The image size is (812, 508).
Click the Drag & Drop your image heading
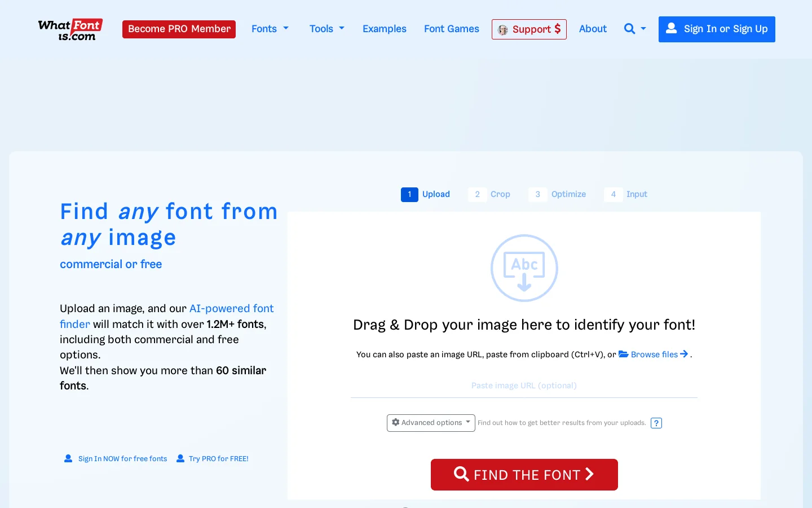coord(524,325)
